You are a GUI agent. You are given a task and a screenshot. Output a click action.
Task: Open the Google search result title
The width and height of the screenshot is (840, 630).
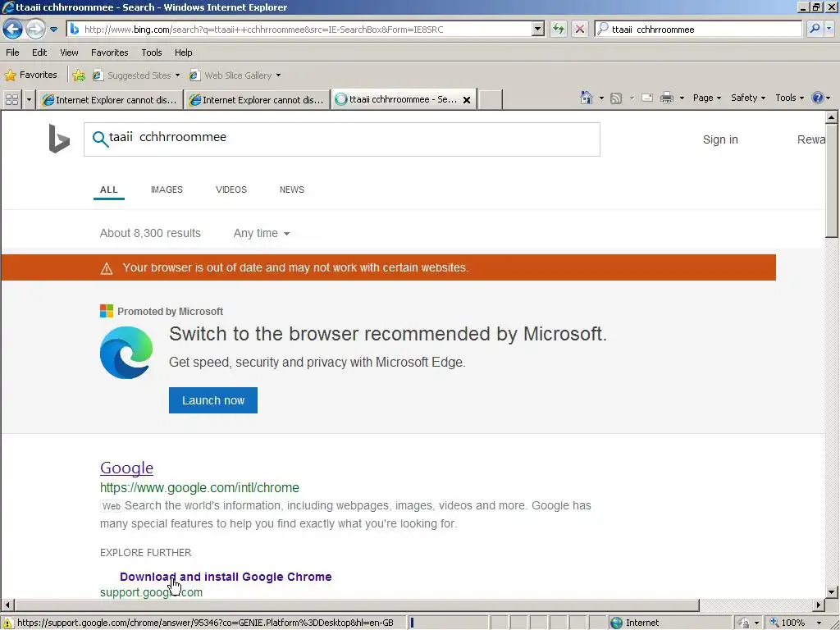click(126, 468)
